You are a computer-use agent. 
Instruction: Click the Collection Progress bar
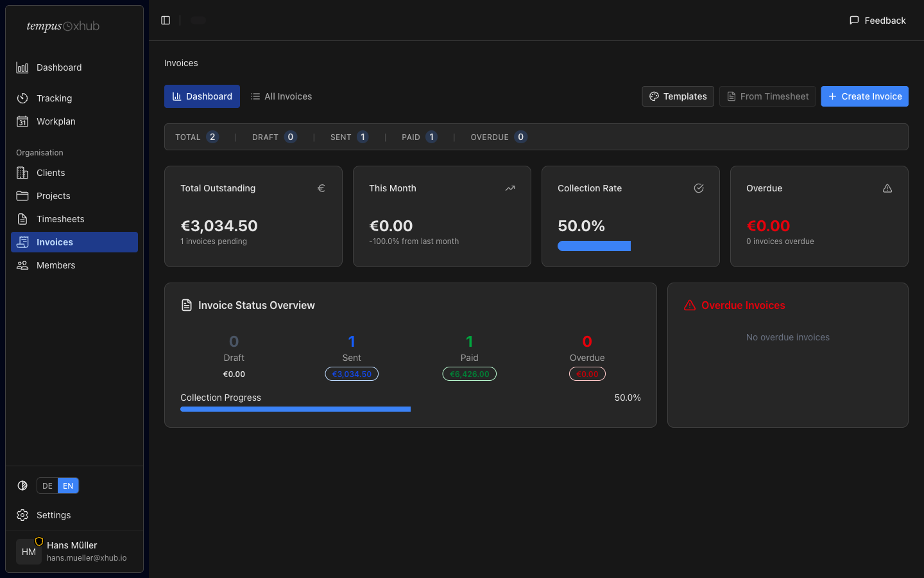click(295, 409)
